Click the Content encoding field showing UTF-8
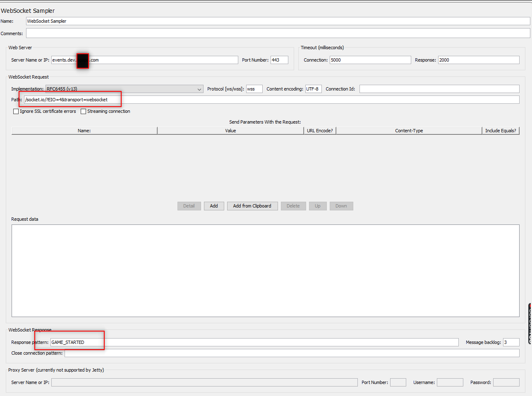 coord(314,89)
